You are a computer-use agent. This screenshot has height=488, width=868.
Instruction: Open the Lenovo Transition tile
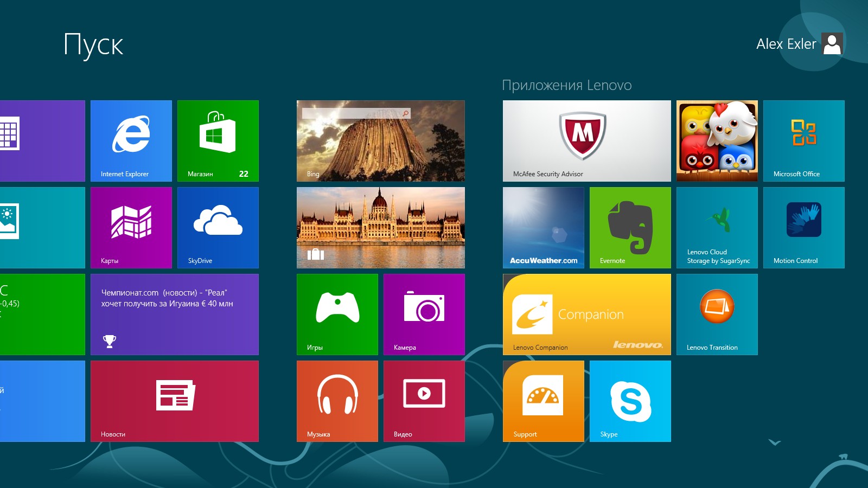(x=717, y=314)
